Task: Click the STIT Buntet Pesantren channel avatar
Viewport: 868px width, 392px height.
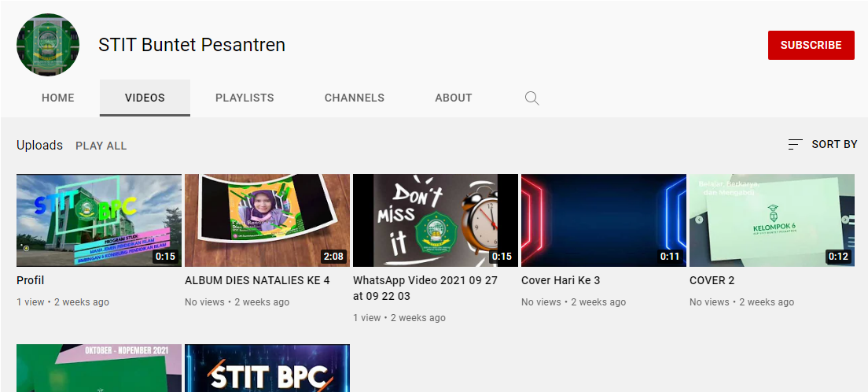Action: click(x=48, y=45)
